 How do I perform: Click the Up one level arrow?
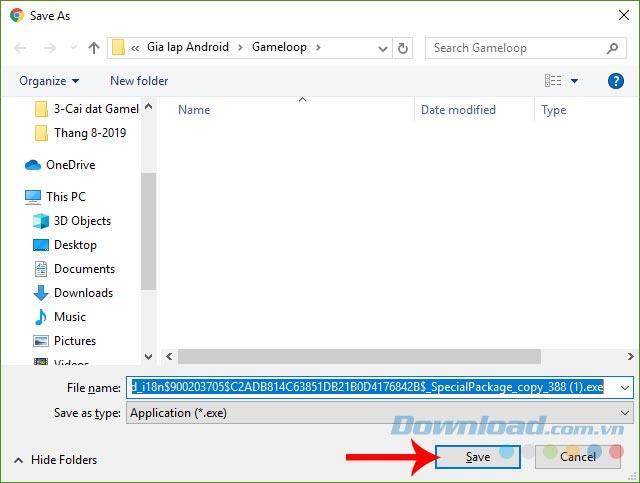[x=94, y=48]
